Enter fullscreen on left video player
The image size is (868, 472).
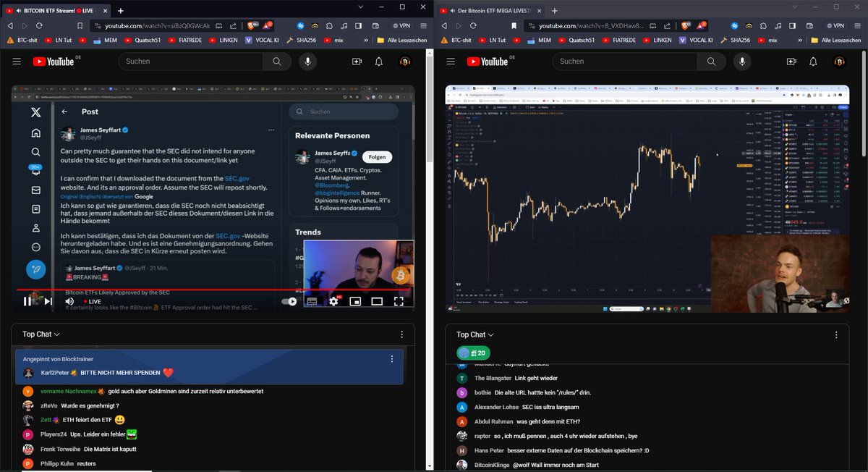(x=399, y=301)
